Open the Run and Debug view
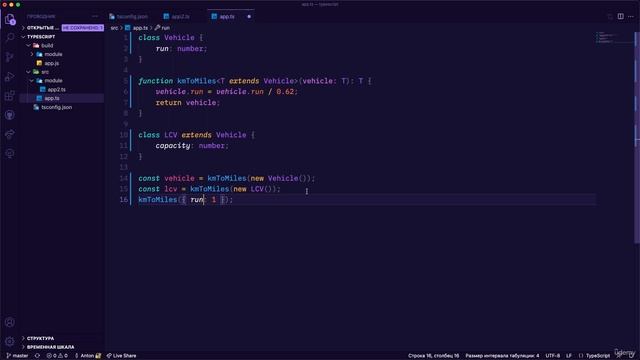The height and width of the screenshot is (360, 640). coord(10,76)
